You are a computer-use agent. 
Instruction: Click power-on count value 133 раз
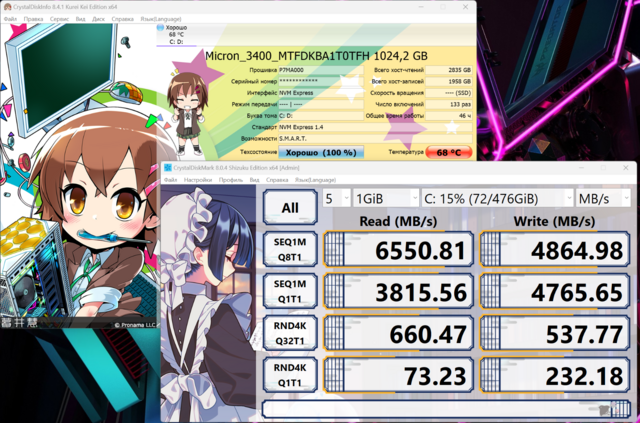(449, 105)
